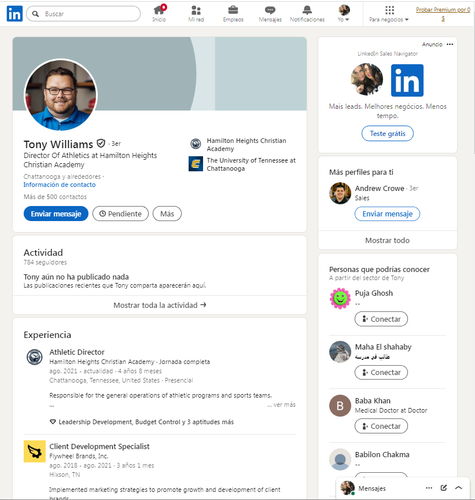The image size is (475, 500).
Task: Click the search magnifier icon
Action: point(35,14)
